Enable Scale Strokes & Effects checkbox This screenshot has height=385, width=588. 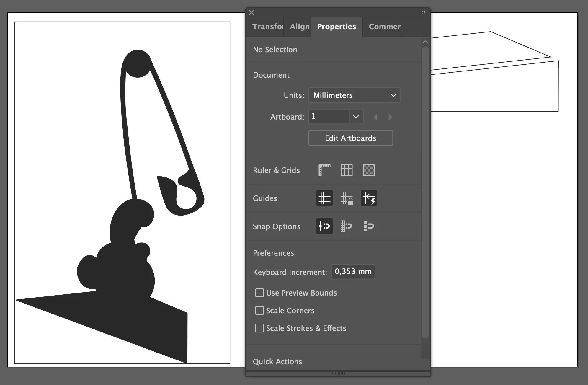(x=259, y=328)
